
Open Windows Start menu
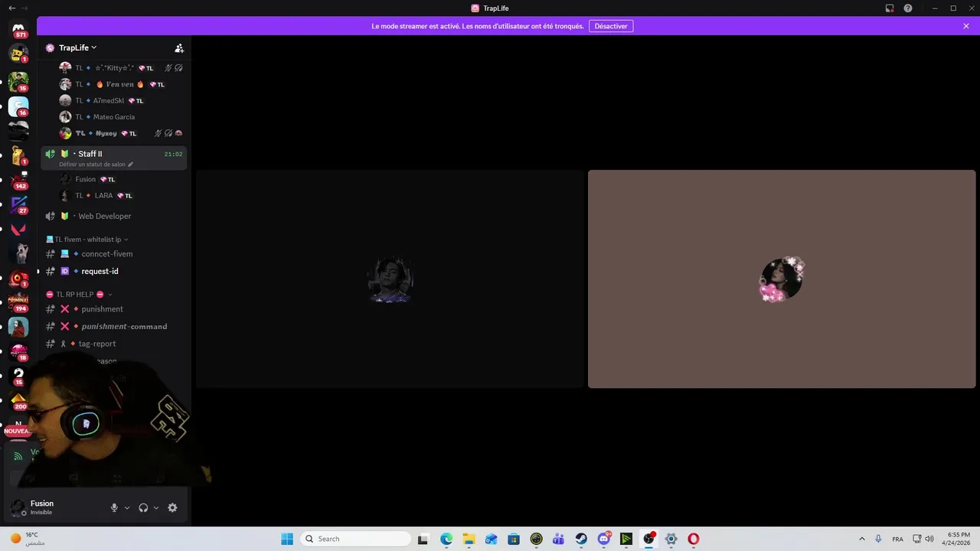pos(287,539)
